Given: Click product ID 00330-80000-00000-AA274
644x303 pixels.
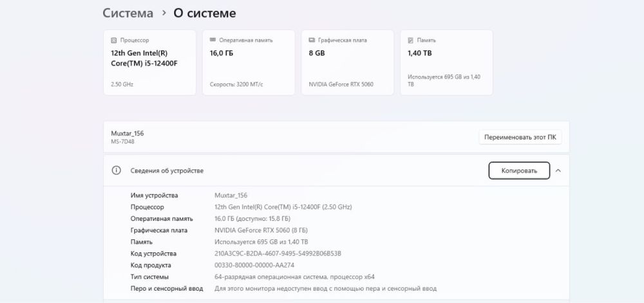Looking at the screenshot, I should pyautogui.click(x=254, y=265).
